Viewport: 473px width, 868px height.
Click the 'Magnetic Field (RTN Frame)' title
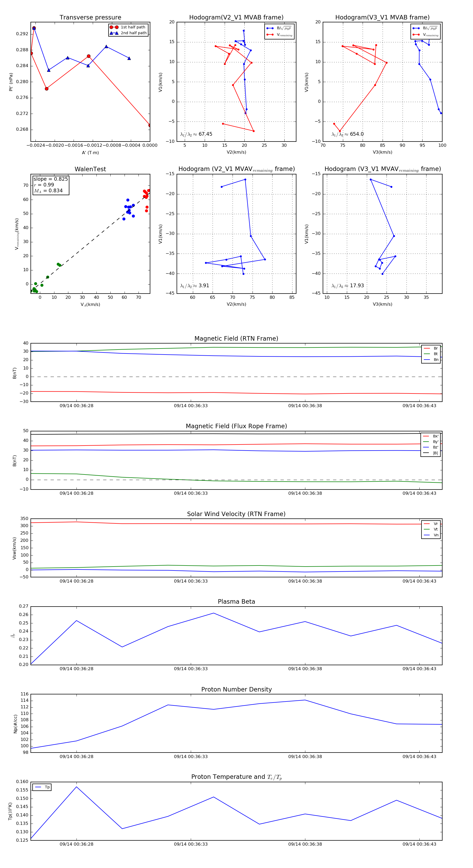(236, 339)
